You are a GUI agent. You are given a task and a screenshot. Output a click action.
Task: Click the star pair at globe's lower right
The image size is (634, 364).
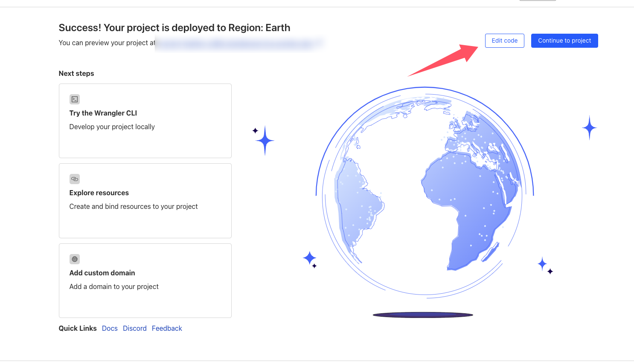click(x=544, y=265)
